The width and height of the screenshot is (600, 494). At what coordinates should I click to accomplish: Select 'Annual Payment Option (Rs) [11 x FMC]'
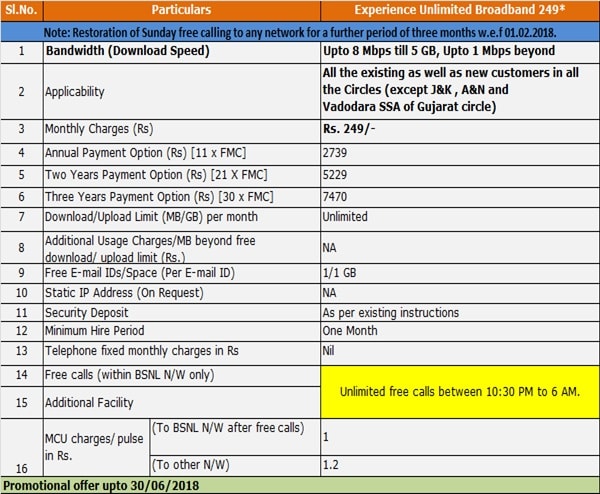(182, 154)
